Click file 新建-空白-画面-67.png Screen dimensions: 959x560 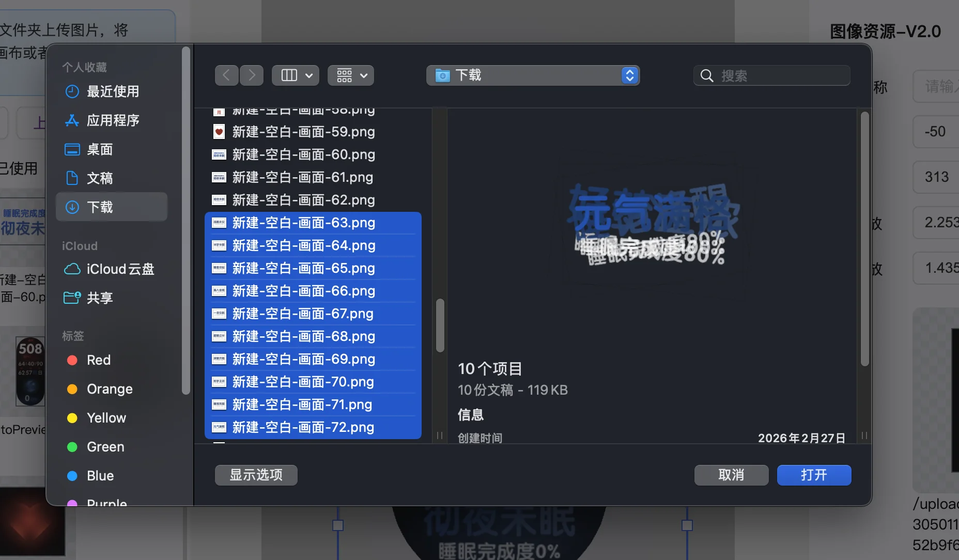tap(302, 314)
